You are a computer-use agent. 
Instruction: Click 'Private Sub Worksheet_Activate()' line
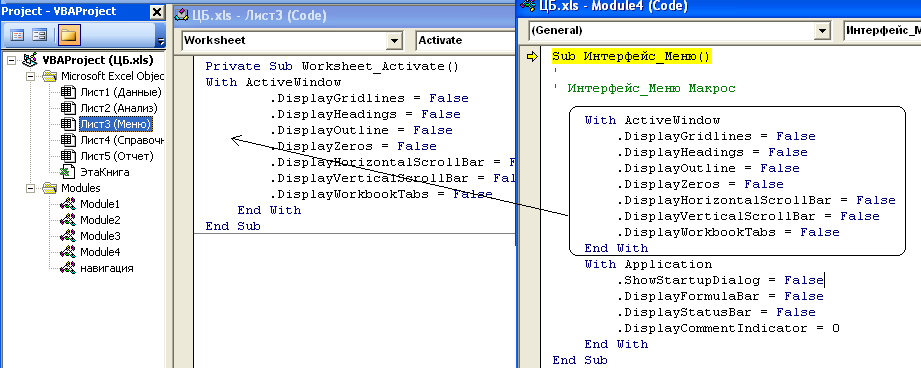click(332, 66)
